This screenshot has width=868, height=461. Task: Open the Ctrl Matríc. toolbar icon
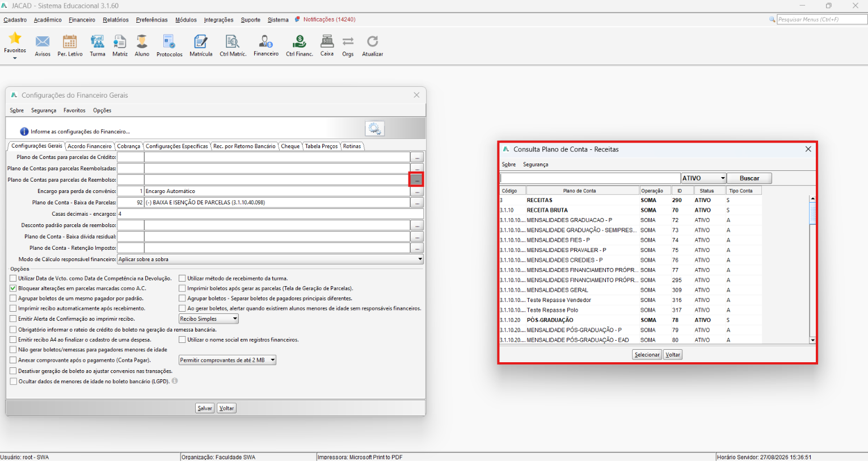click(x=233, y=41)
